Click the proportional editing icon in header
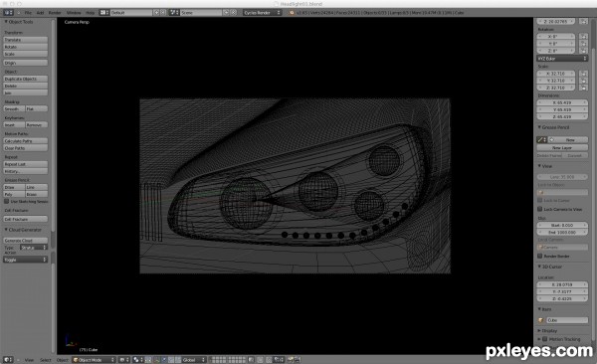This screenshot has width=597, height=364. coord(260,359)
